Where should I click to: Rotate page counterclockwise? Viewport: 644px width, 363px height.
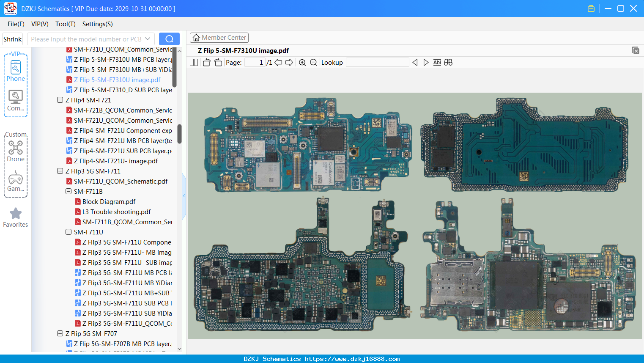(206, 63)
